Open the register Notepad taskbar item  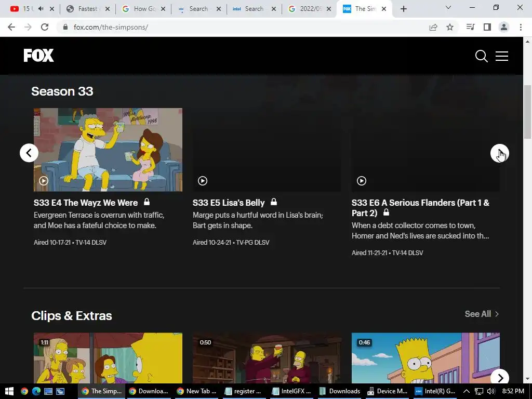coord(244,391)
